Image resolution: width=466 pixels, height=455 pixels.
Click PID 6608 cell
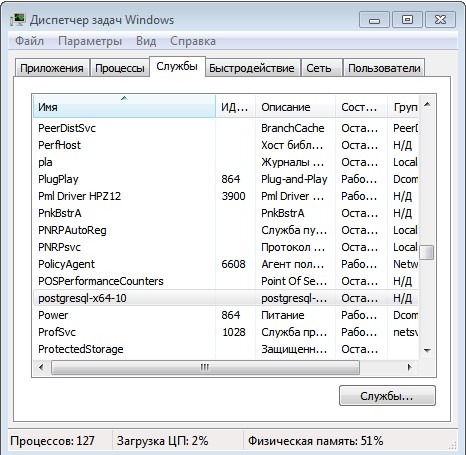(233, 264)
